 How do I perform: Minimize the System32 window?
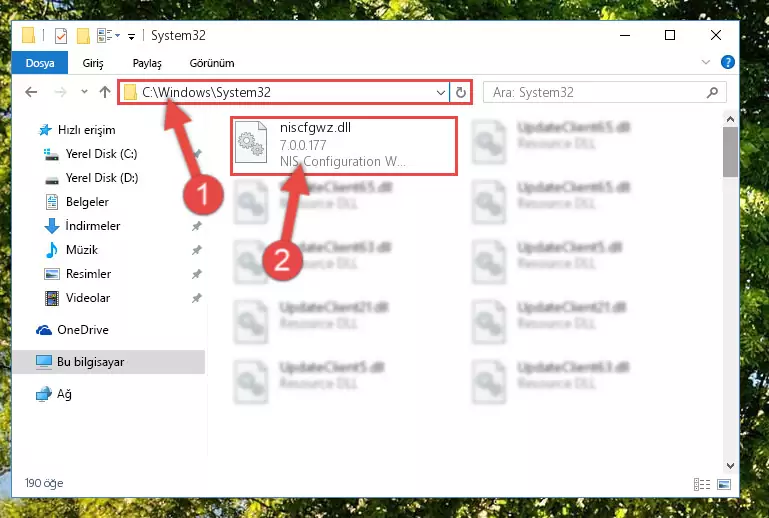(625, 35)
